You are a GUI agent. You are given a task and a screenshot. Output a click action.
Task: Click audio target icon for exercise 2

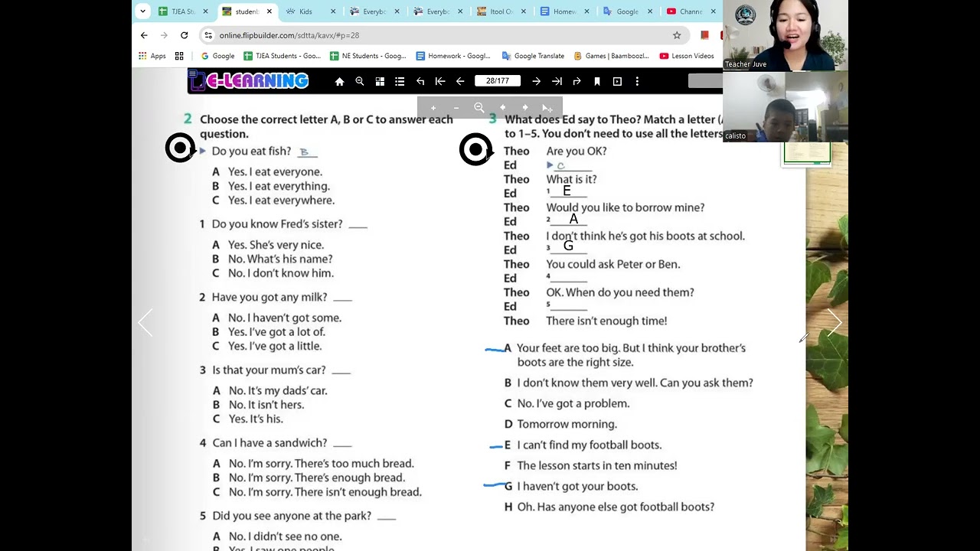180,148
